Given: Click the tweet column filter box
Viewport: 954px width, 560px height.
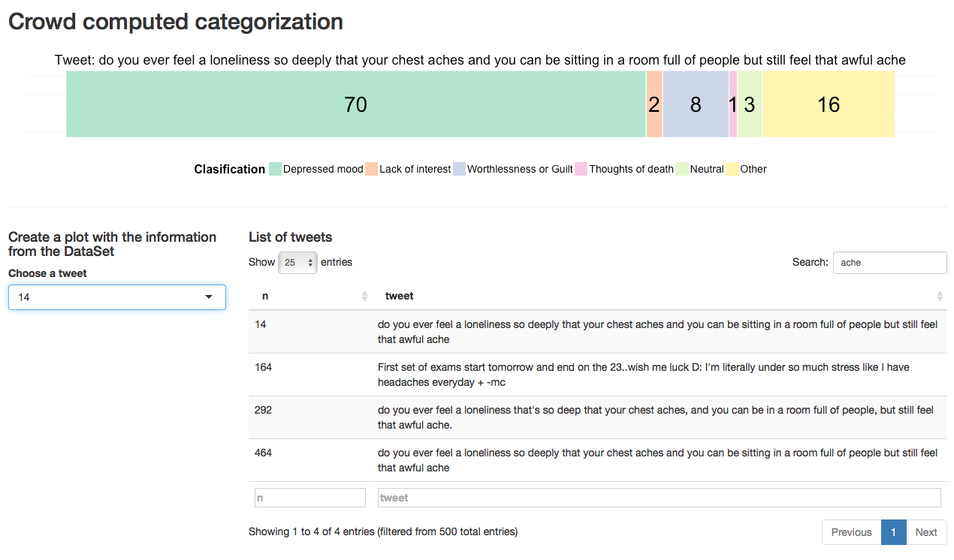Looking at the screenshot, I should click(x=659, y=498).
